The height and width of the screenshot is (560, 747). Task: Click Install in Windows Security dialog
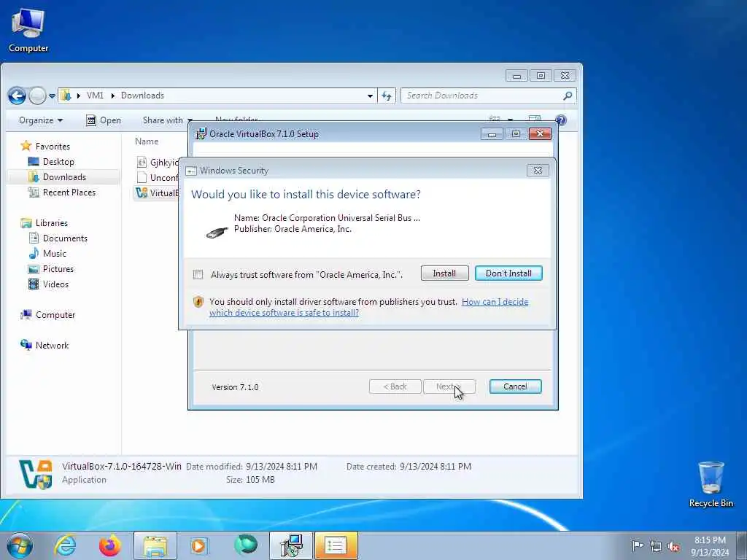tap(444, 273)
